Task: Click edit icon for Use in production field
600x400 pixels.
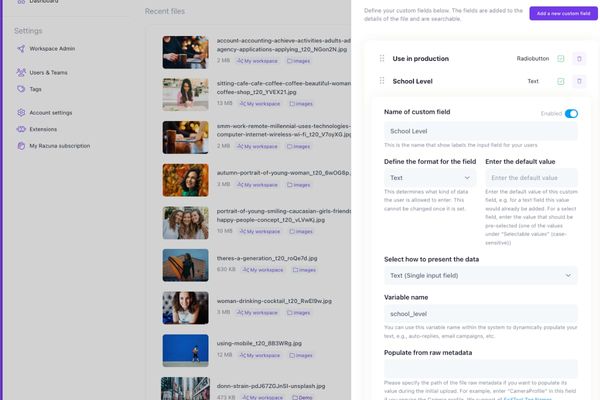Action: (561, 59)
